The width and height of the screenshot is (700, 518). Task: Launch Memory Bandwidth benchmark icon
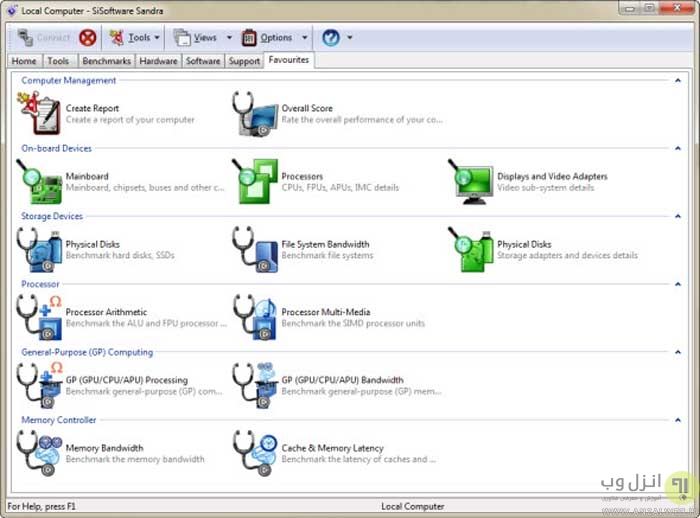coord(39,453)
